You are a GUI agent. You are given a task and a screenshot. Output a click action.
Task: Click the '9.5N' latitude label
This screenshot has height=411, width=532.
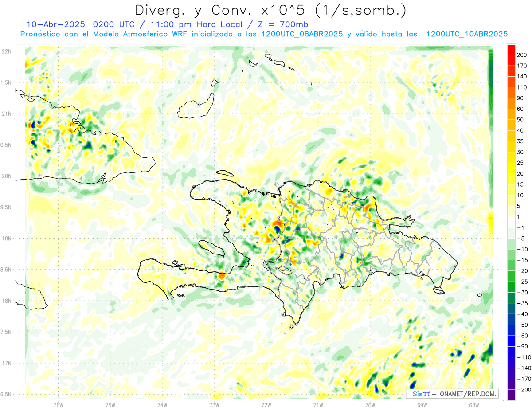point(6,207)
